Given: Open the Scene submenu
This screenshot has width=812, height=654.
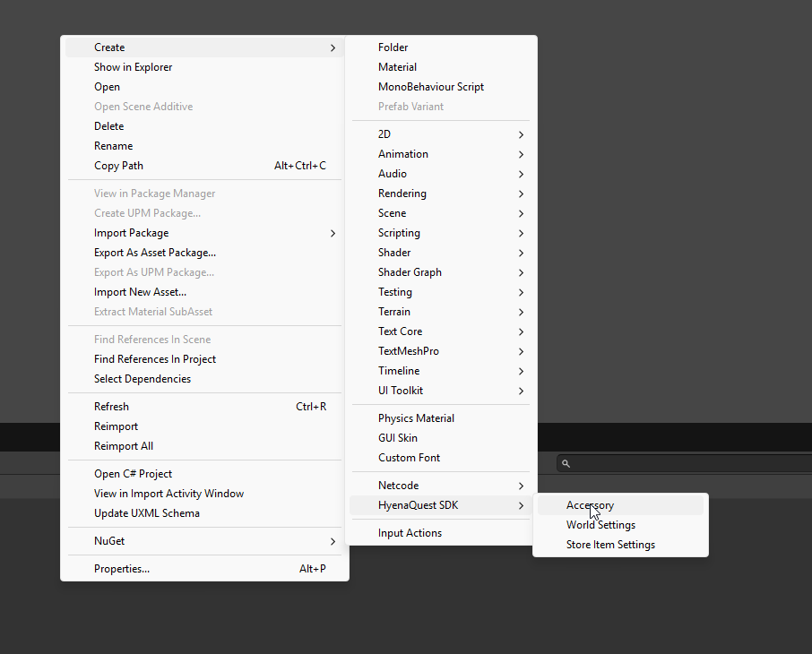Looking at the screenshot, I should pos(441,213).
